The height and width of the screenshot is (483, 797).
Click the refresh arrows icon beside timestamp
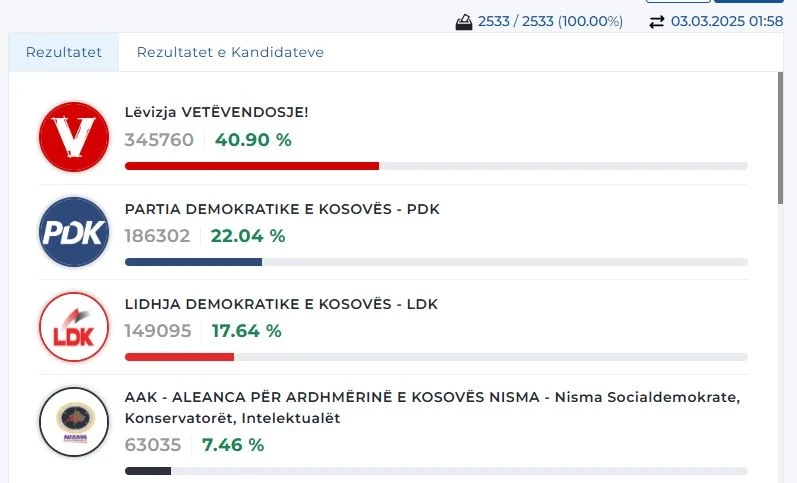(x=656, y=22)
